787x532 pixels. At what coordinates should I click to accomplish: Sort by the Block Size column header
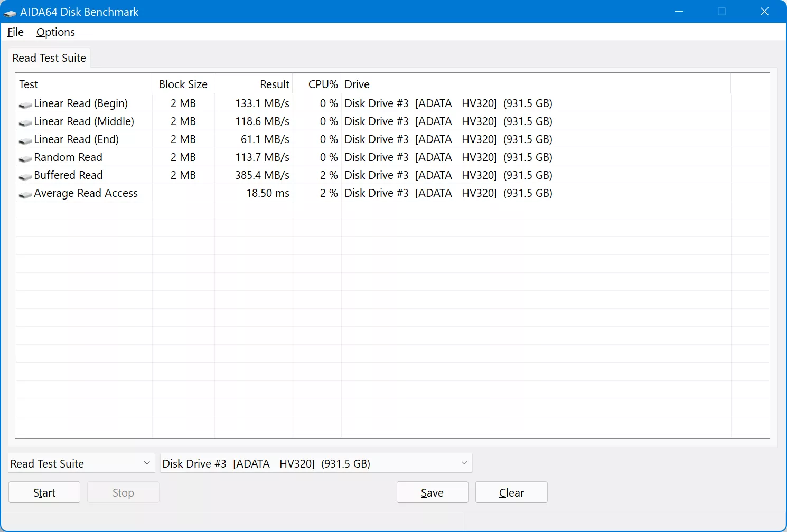pyautogui.click(x=183, y=84)
